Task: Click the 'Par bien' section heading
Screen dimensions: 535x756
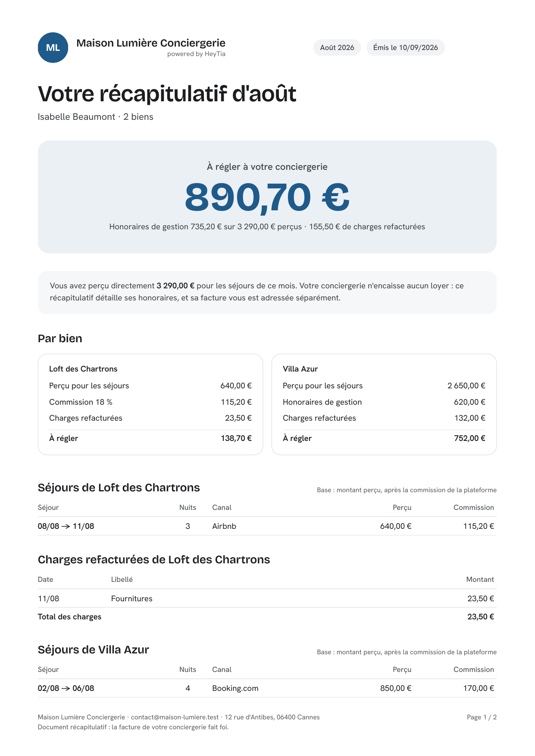Action: [60, 338]
